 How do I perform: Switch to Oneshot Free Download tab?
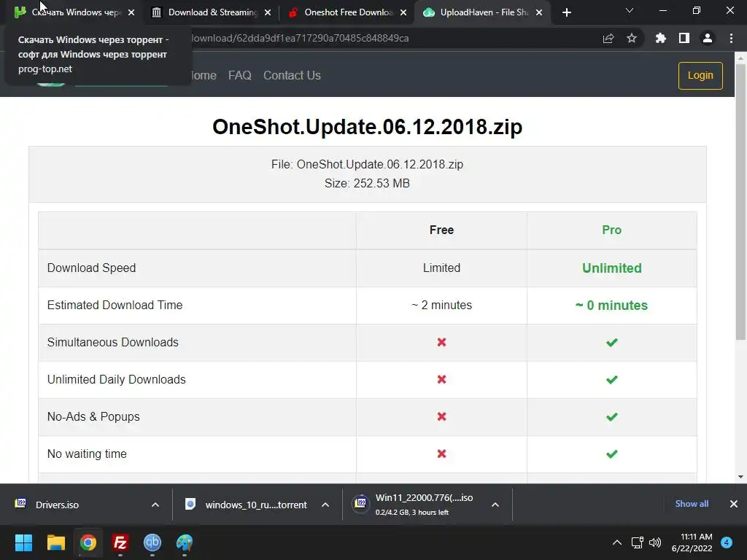click(x=348, y=12)
